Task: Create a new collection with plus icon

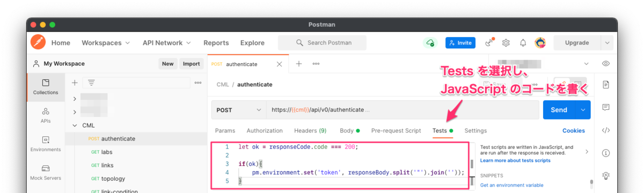Action: click(75, 83)
